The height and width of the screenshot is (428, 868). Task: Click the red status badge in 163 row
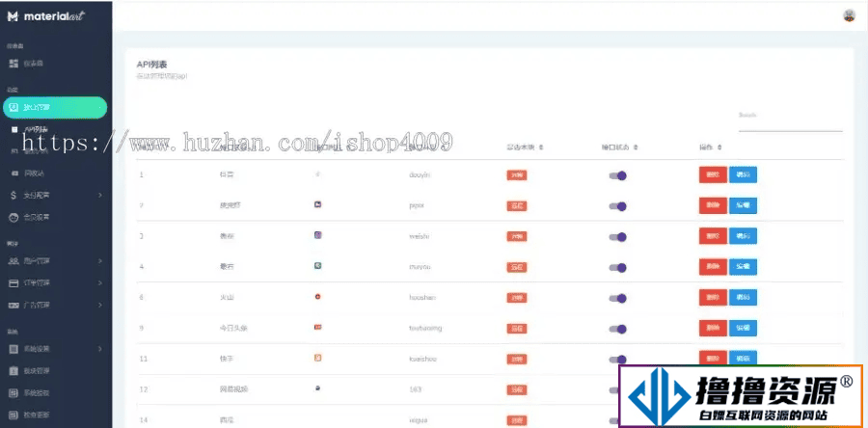517,389
